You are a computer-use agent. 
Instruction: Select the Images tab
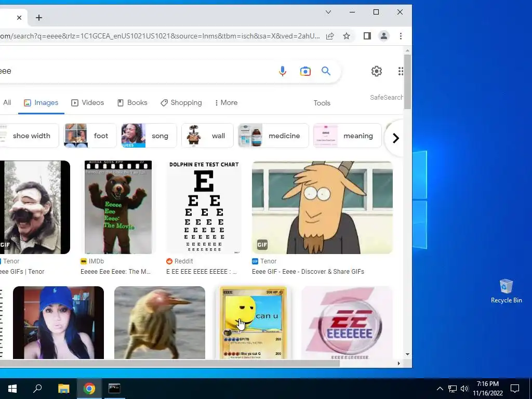click(41, 102)
